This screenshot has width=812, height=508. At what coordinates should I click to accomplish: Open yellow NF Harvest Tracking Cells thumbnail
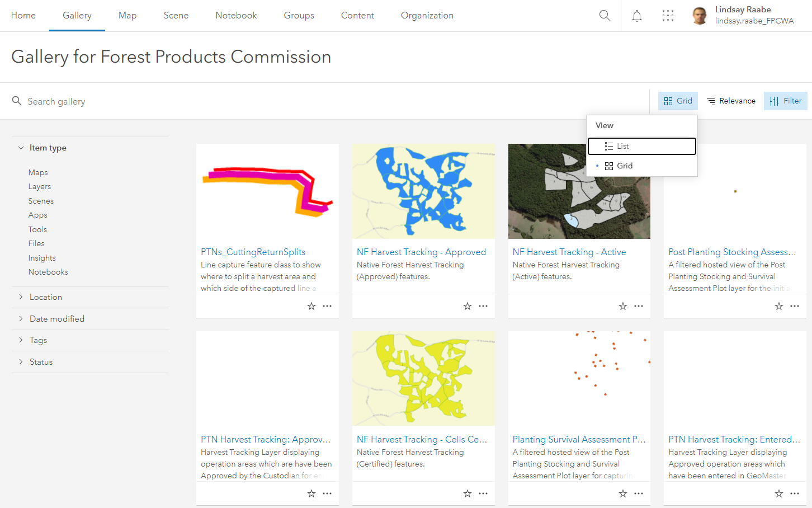pos(423,379)
